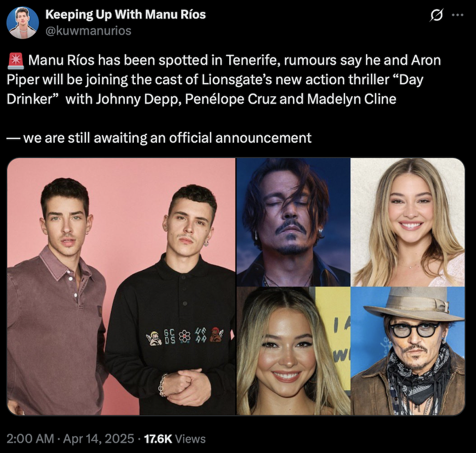View the 17.6K Views count
The height and width of the screenshot is (453, 476).
point(175,439)
